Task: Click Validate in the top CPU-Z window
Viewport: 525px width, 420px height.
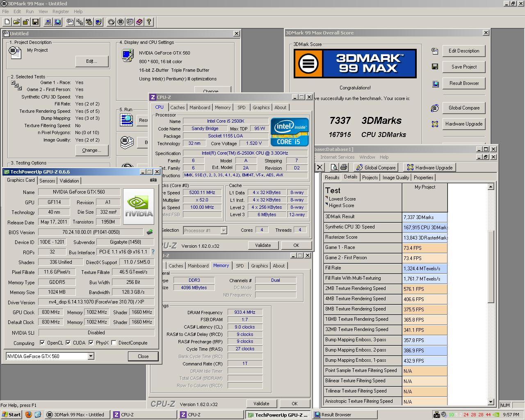Action: click(x=263, y=245)
